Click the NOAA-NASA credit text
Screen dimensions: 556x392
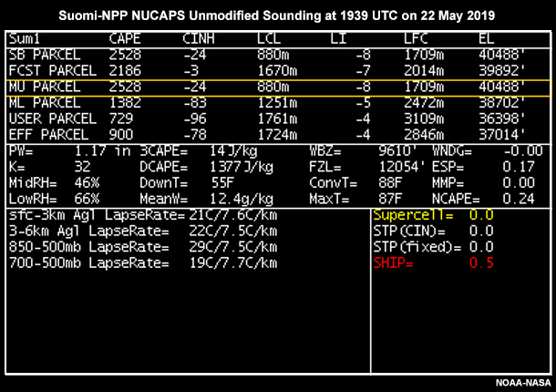click(523, 383)
